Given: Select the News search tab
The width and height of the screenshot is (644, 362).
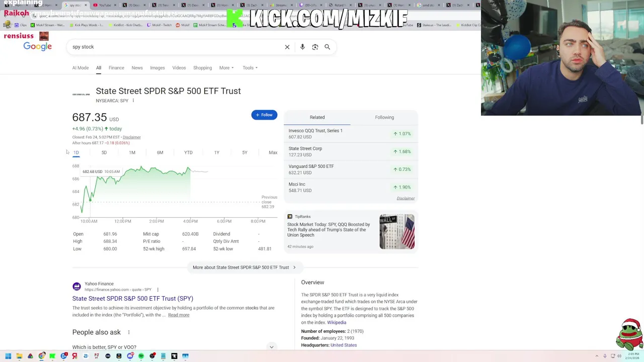Looking at the screenshot, I should (137, 68).
